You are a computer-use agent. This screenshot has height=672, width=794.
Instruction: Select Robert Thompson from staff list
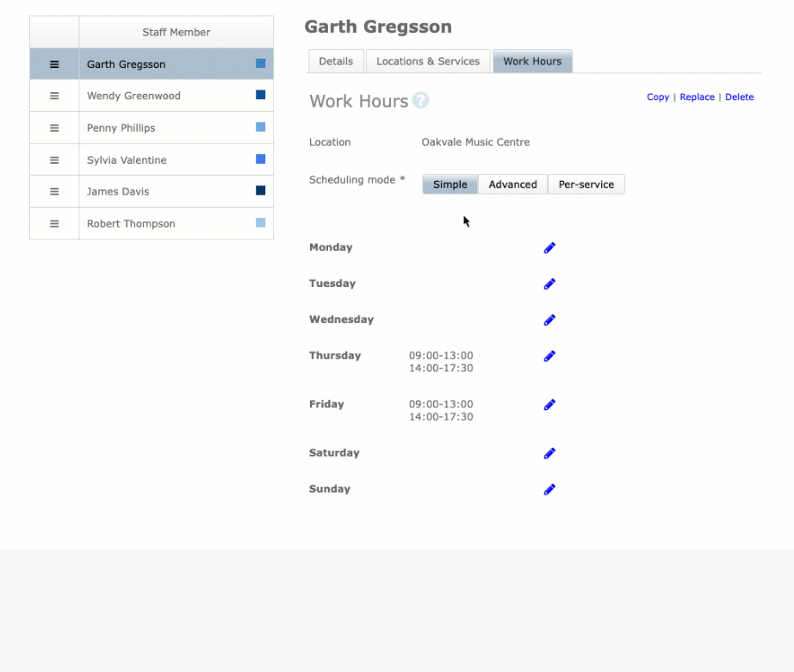click(131, 224)
